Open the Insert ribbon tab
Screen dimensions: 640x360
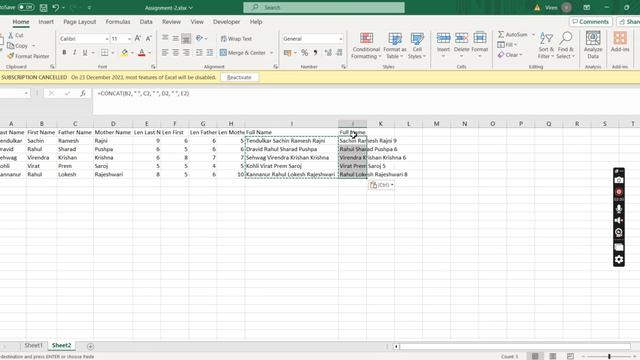(46, 22)
